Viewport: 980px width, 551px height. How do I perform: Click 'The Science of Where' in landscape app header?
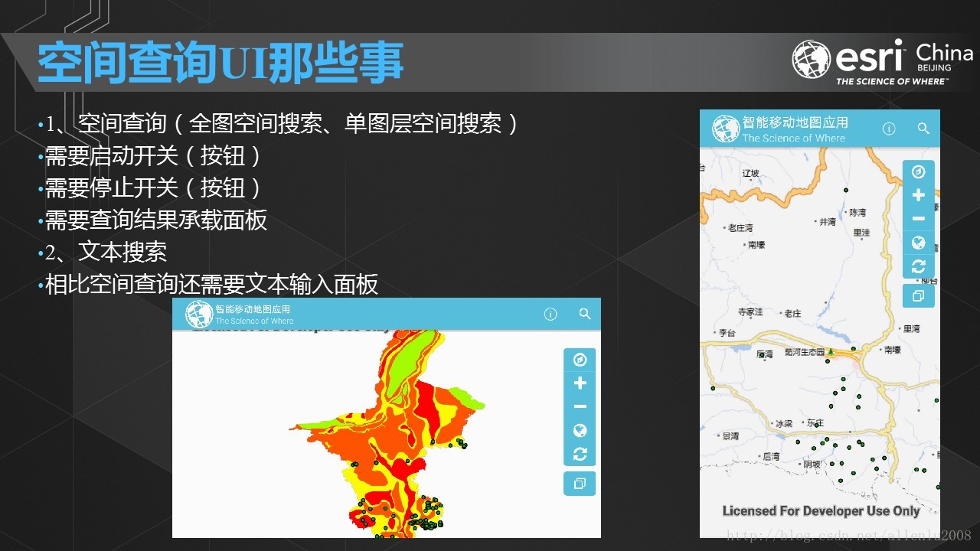(254, 321)
